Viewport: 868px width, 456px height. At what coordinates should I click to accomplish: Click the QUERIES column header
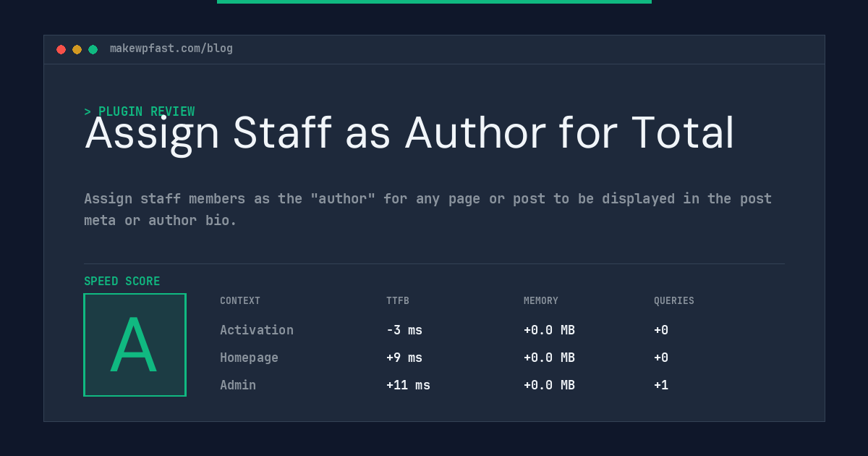[674, 300]
